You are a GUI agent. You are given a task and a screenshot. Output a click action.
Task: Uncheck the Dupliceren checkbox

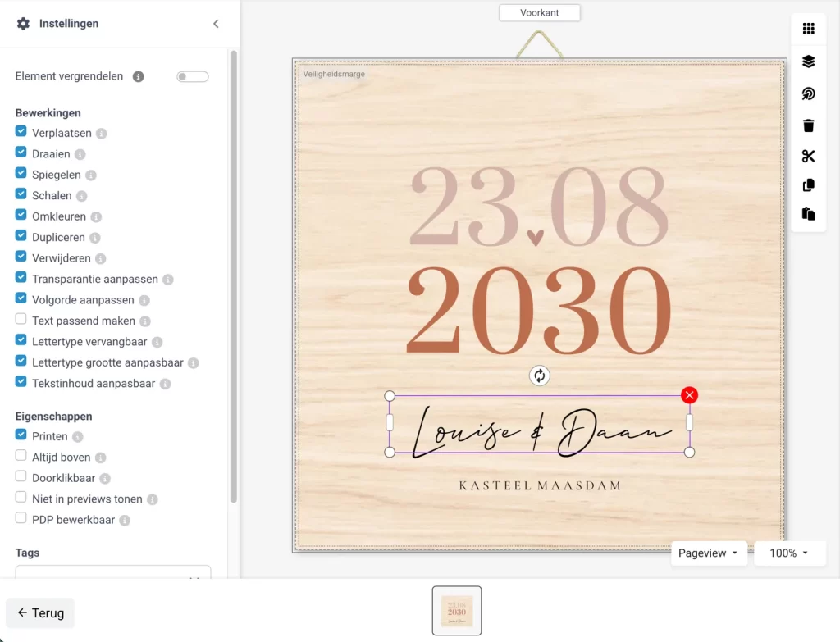coord(21,237)
